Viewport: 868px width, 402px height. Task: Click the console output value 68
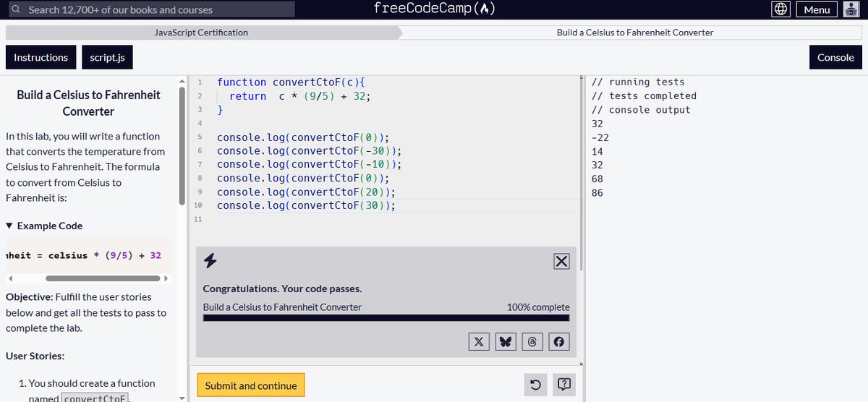tap(597, 179)
